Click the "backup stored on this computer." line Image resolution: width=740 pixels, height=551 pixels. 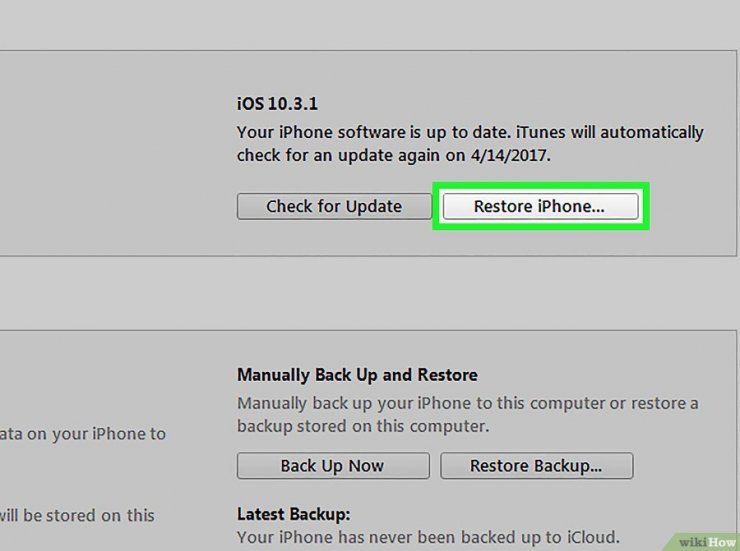click(x=363, y=426)
